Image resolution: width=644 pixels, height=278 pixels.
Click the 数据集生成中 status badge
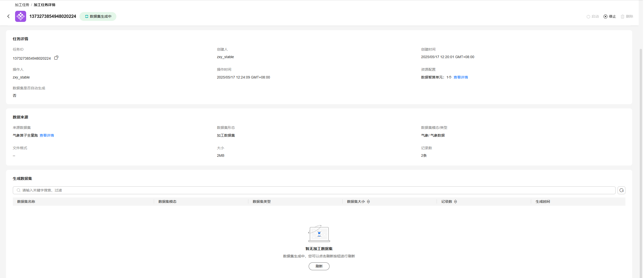pyautogui.click(x=98, y=16)
